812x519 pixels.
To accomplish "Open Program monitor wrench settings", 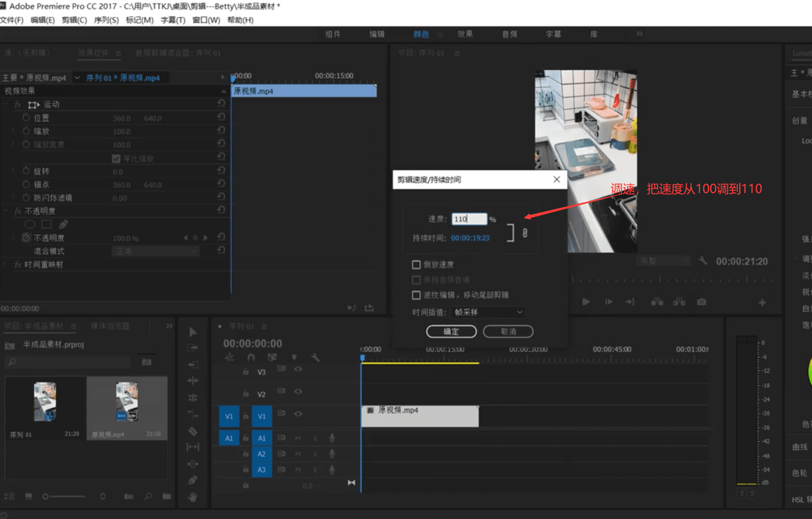I will 703,260.
